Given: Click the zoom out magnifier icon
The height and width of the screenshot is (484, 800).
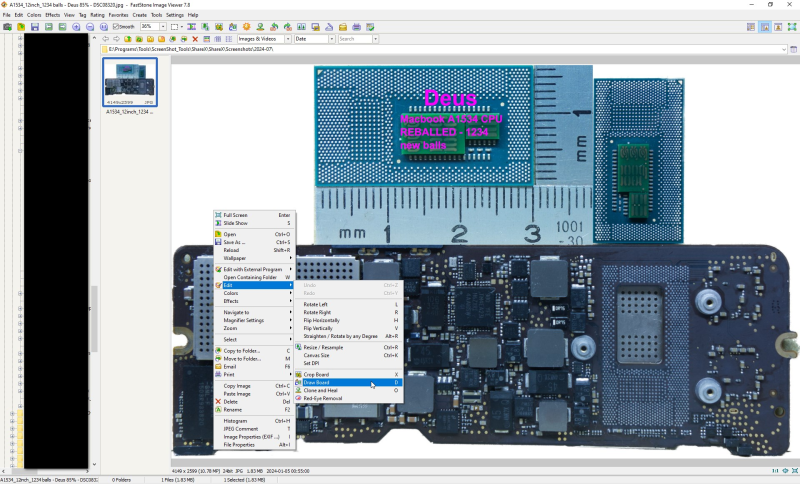Looking at the screenshot, I should point(90,26).
